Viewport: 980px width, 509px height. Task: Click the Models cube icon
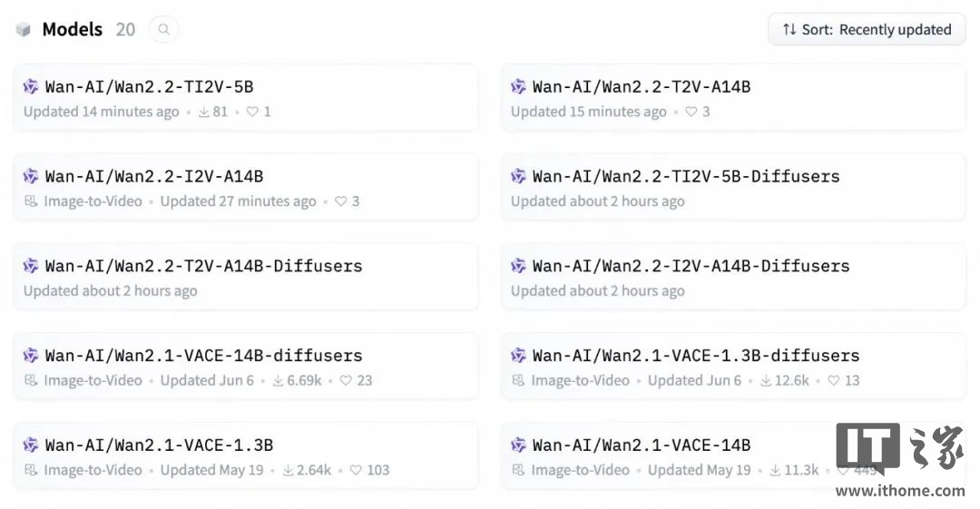24,30
